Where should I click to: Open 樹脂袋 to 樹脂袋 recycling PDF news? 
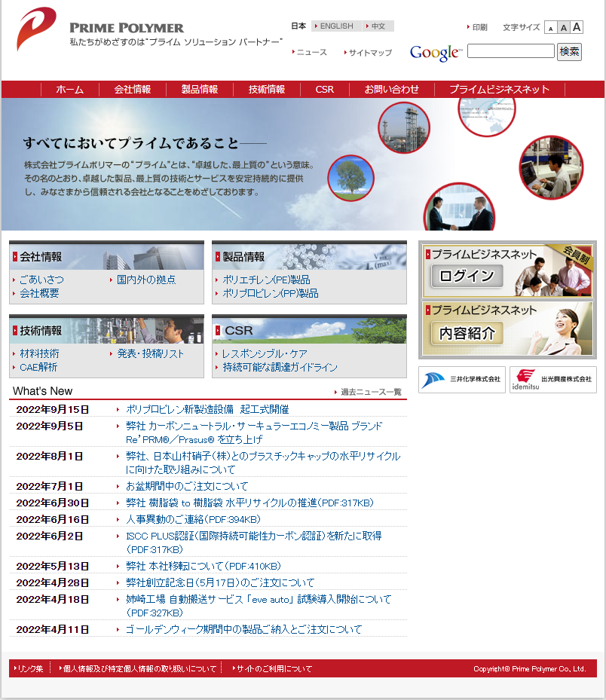click(x=249, y=503)
